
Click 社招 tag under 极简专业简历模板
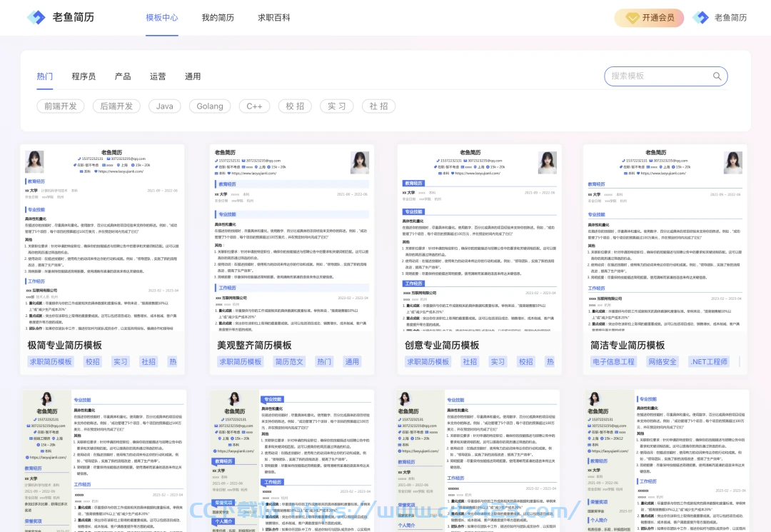148,362
